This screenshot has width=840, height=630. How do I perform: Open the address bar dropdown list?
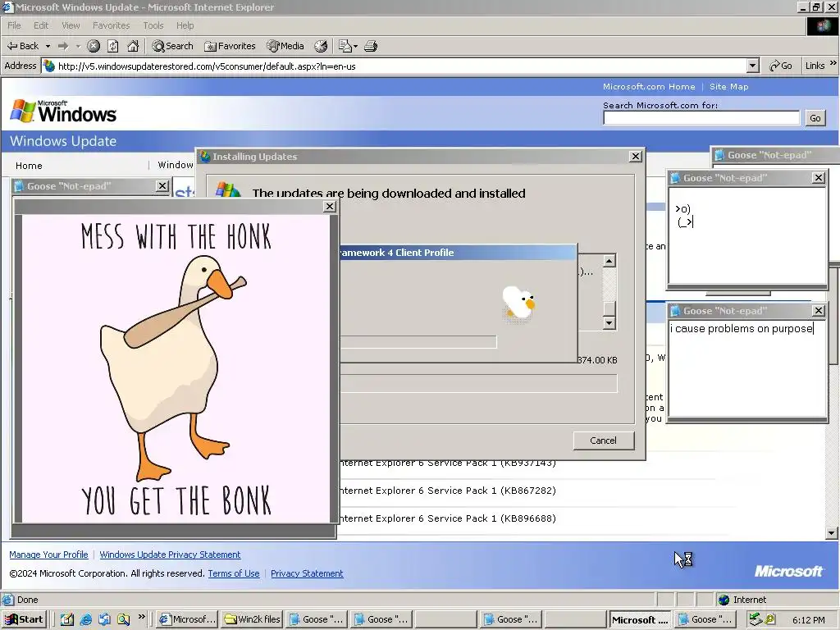[753, 66]
